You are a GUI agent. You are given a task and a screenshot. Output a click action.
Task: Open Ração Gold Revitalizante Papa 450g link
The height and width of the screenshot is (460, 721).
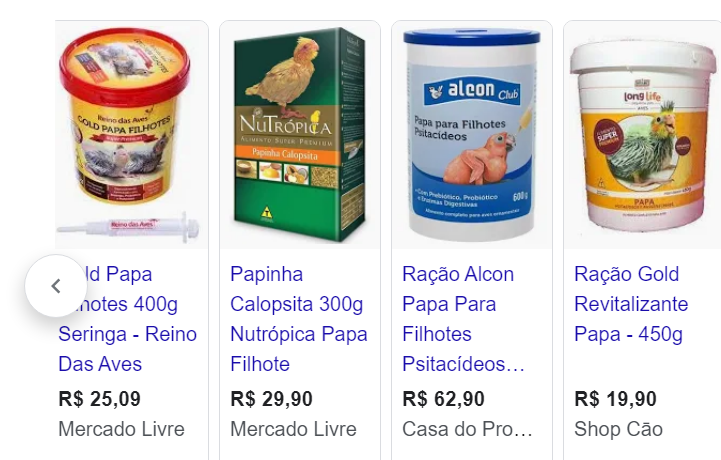pyautogui.click(x=631, y=304)
